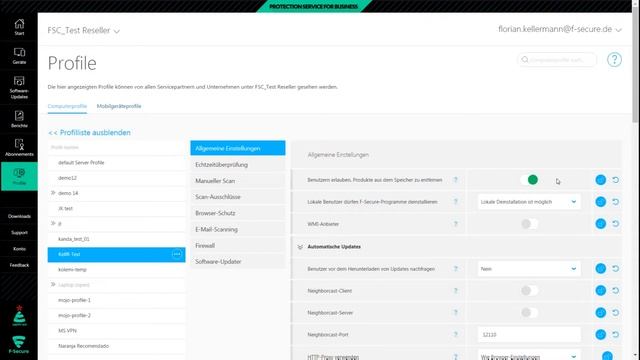Select the mojo-profile-1 row
The height and width of the screenshot is (360, 640).
[116, 300]
